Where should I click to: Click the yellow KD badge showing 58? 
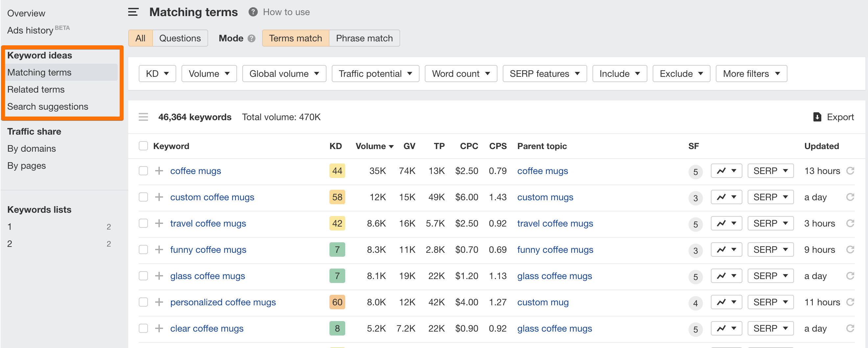click(x=337, y=197)
